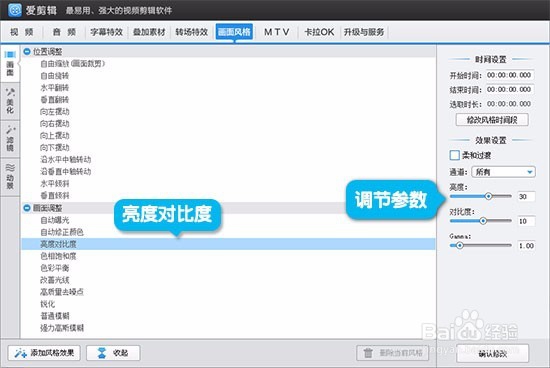Click the 收起 button
The width and height of the screenshot is (550, 368).
[x=113, y=353]
